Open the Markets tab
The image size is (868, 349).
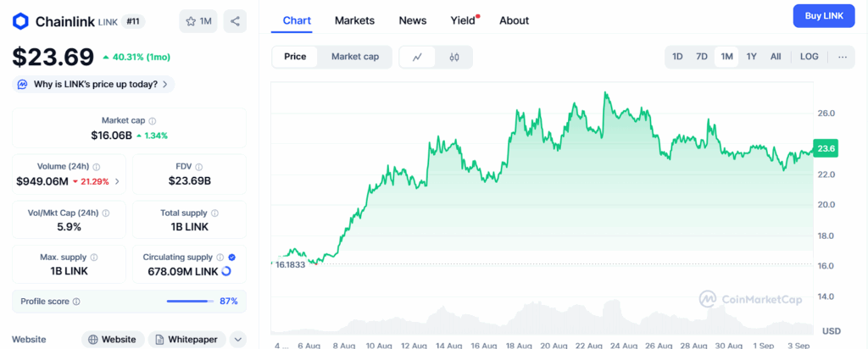[x=354, y=20]
